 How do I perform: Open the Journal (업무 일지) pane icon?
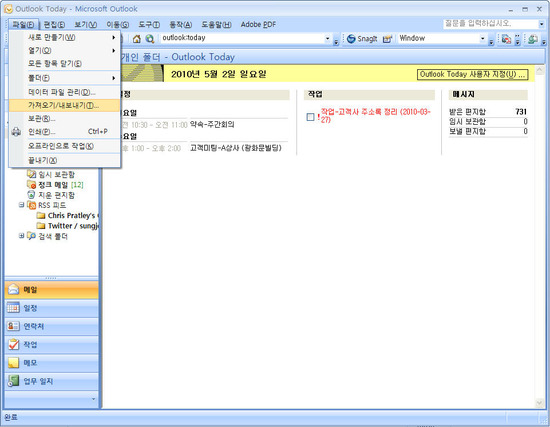[13, 381]
